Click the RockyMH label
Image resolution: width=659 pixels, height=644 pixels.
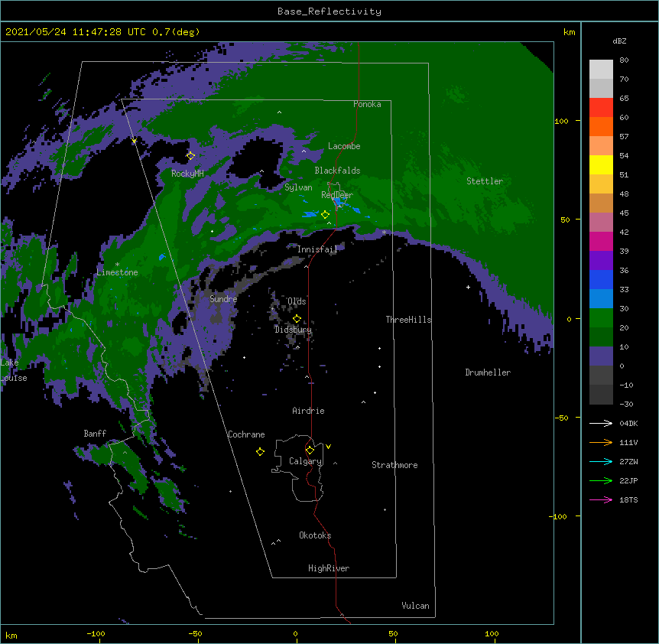point(187,174)
